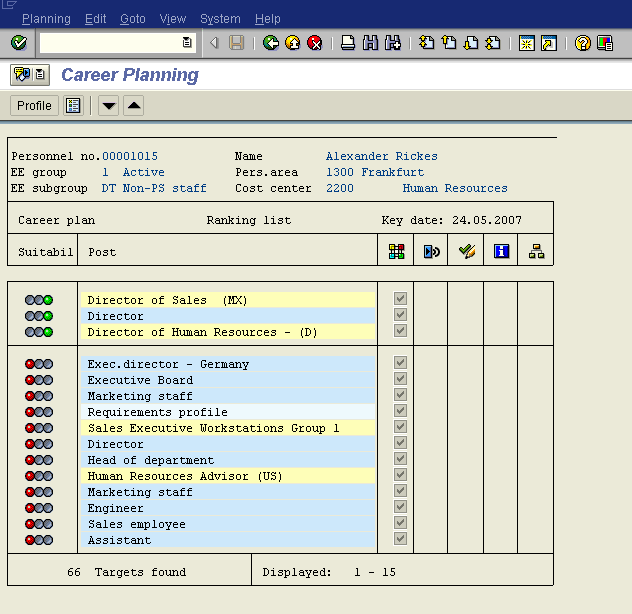This screenshot has height=614, width=632.
Task: Open the small menu icon beside title
Action: tap(40, 75)
